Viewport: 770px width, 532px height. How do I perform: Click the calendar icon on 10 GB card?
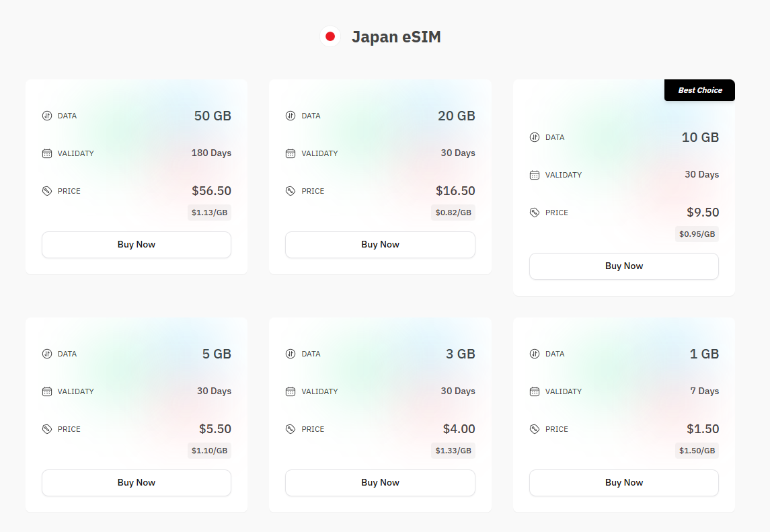pos(534,175)
